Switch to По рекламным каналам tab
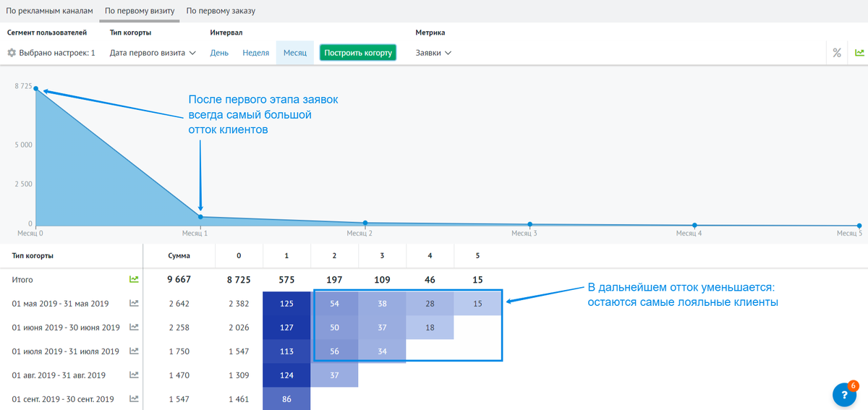Image resolution: width=868 pixels, height=410 pixels. click(50, 12)
